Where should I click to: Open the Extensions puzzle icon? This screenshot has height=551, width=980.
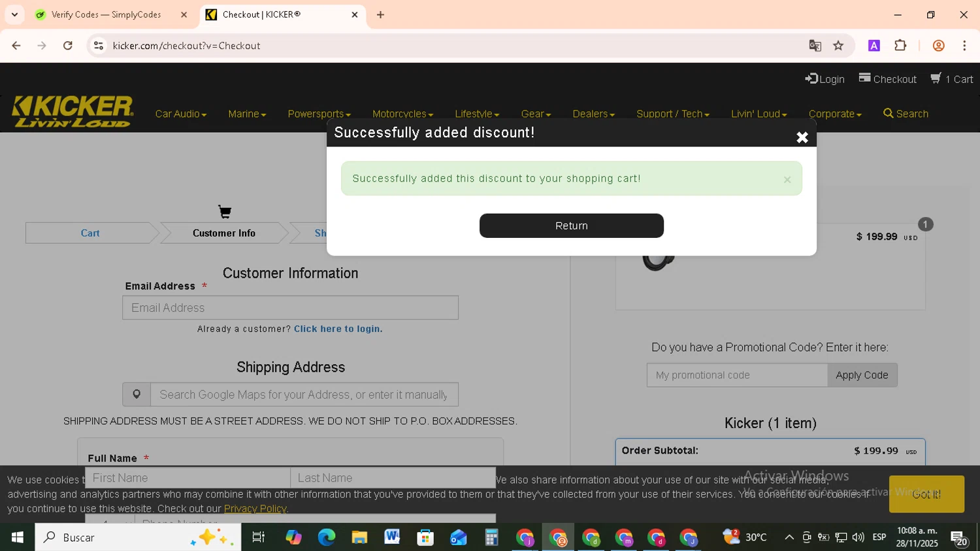coord(900,46)
